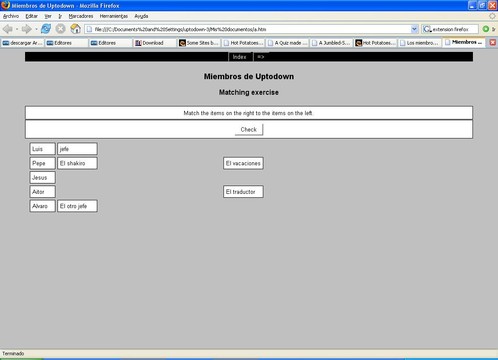Viewport: 498px width, 360px height.
Task: Reload the page with refresh icon
Action: pyautogui.click(x=46, y=29)
